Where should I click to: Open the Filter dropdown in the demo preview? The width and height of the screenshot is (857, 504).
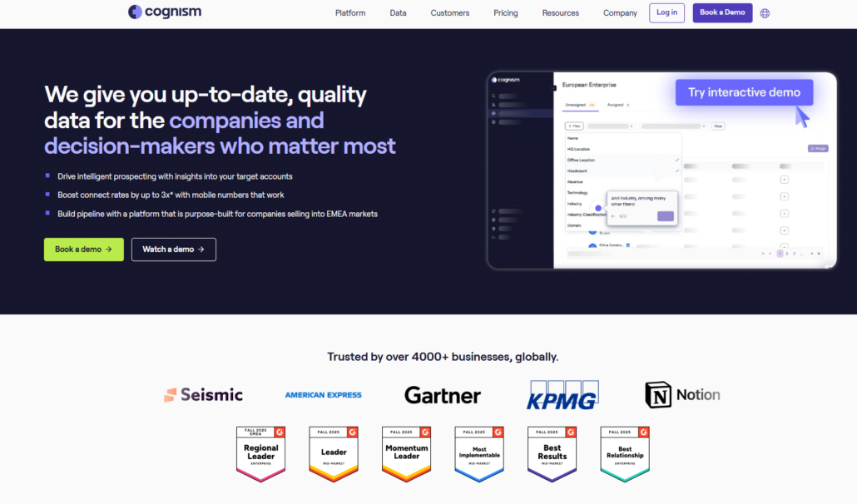[574, 126]
